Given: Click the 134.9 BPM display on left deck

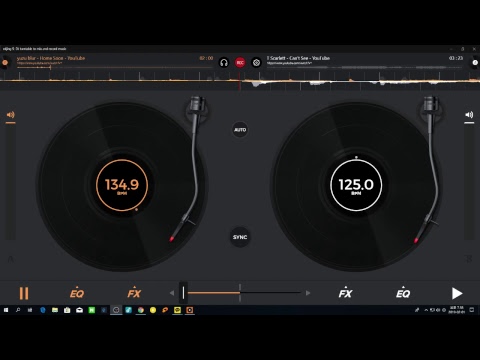Looking at the screenshot, I should (x=122, y=185).
